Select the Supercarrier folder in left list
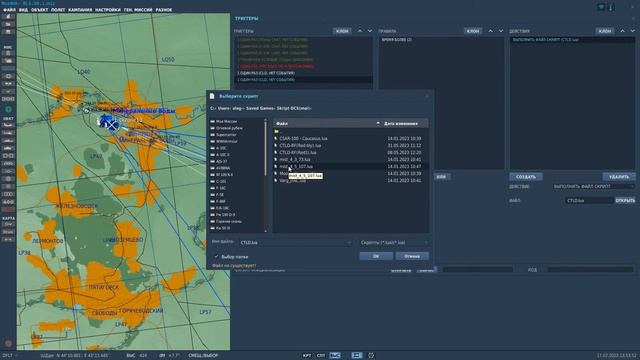 click(226, 135)
